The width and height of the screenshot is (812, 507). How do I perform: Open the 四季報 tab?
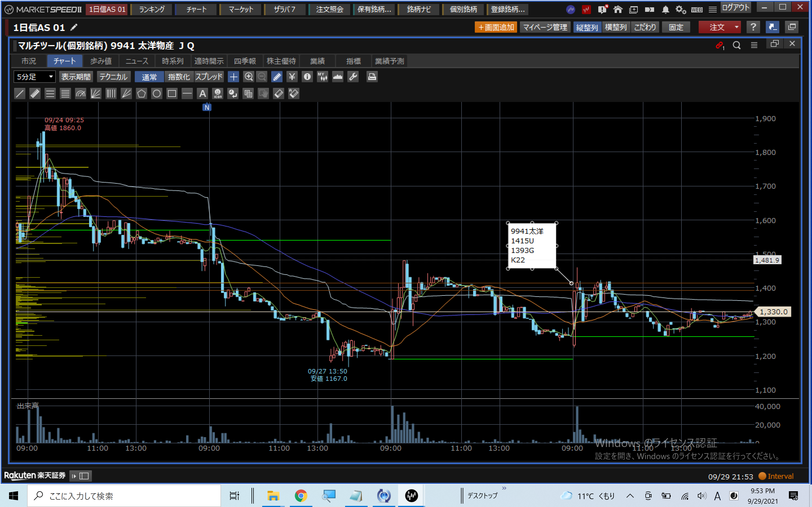point(245,61)
